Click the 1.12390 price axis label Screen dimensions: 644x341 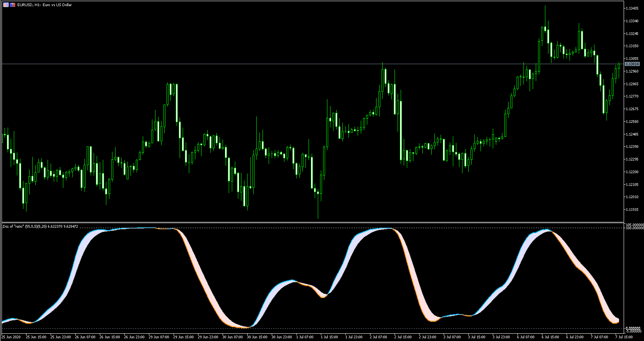(632, 146)
